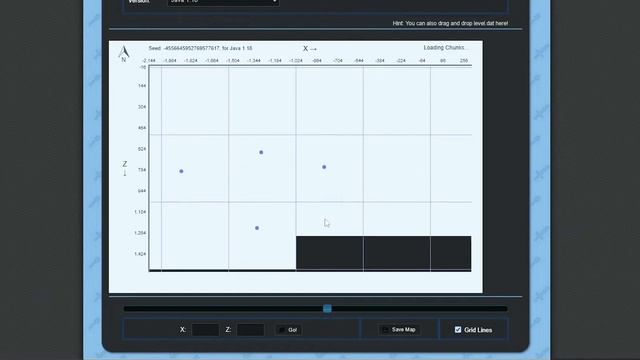Open the Version dropdown
Screen dimensions: 640x360
(x=223, y=2)
